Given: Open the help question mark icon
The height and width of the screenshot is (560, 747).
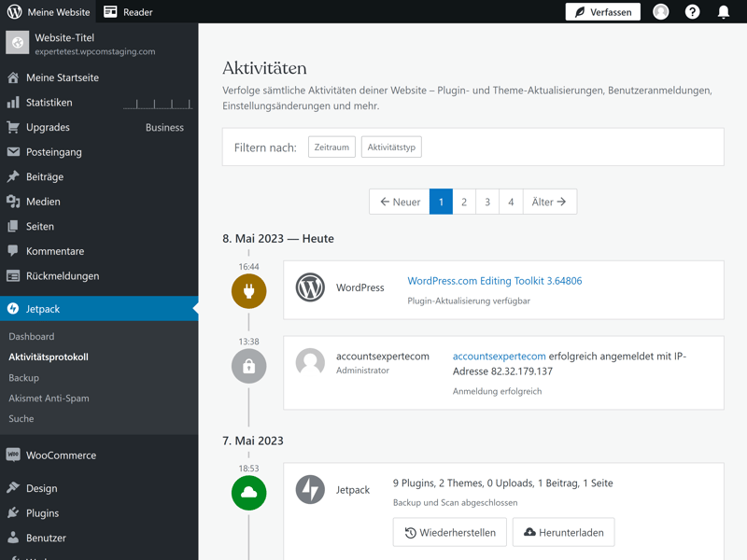Looking at the screenshot, I should coord(692,12).
